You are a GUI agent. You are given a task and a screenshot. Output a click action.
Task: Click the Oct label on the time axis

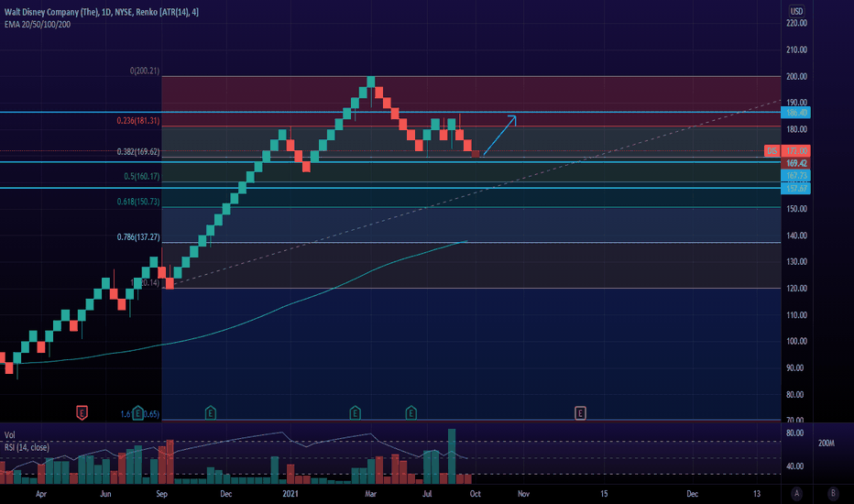(476, 494)
